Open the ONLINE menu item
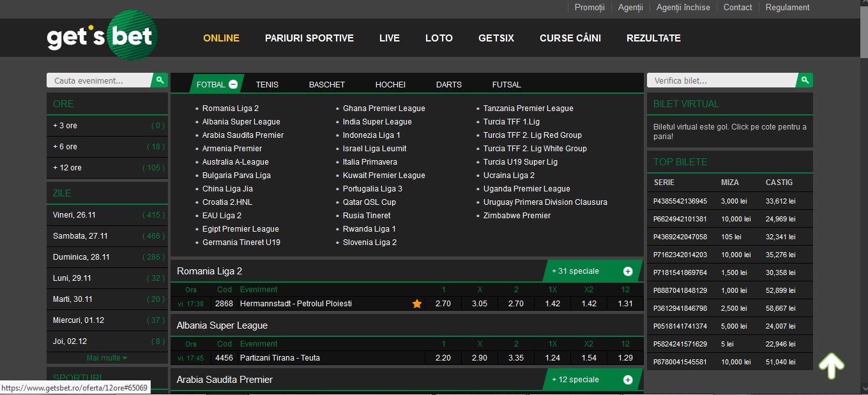Image resolution: width=868 pixels, height=395 pixels. pos(221,38)
